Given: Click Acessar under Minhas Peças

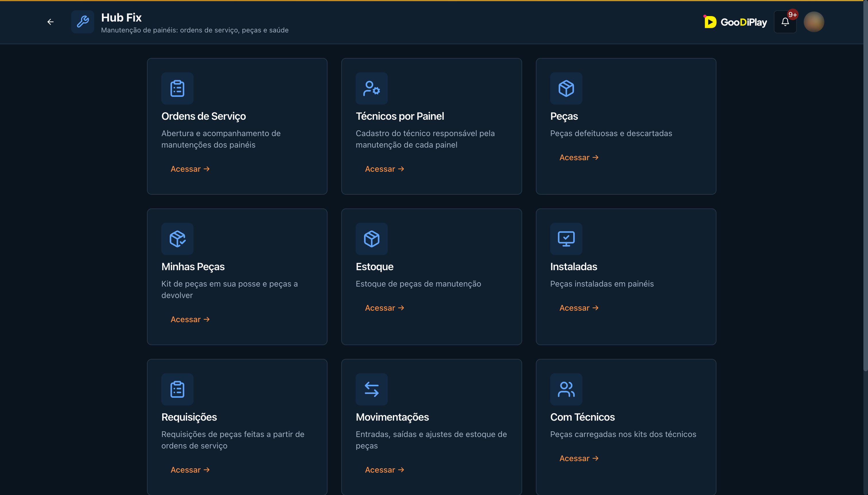Looking at the screenshot, I should 190,319.
